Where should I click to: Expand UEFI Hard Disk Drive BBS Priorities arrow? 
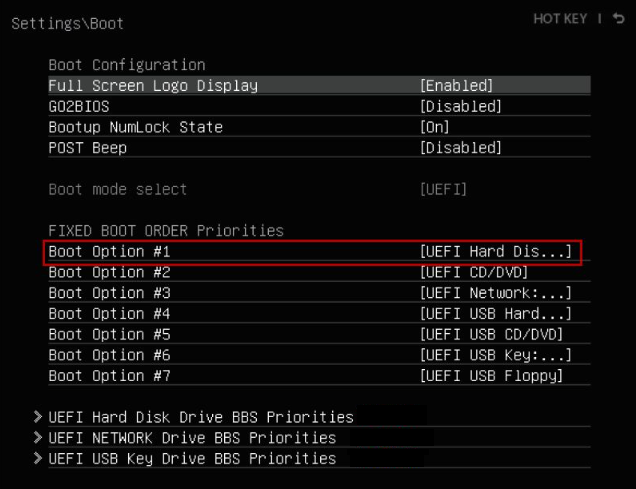click(x=38, y=417)
